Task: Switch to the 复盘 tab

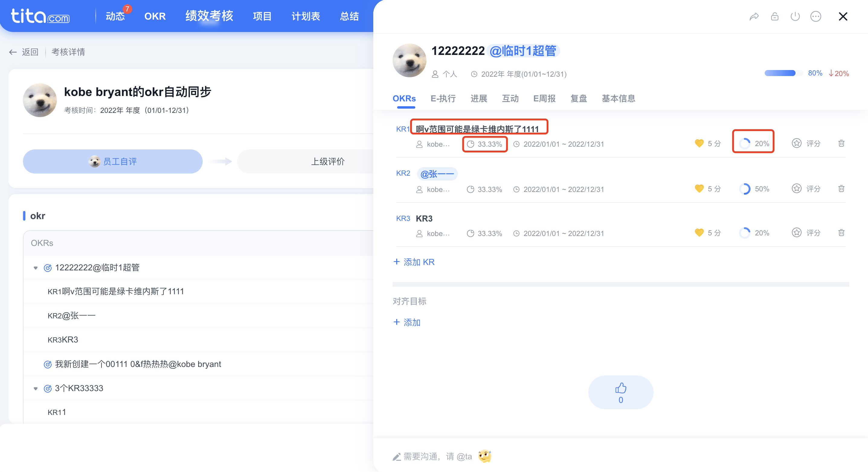Action: click(x=579, y=98)
